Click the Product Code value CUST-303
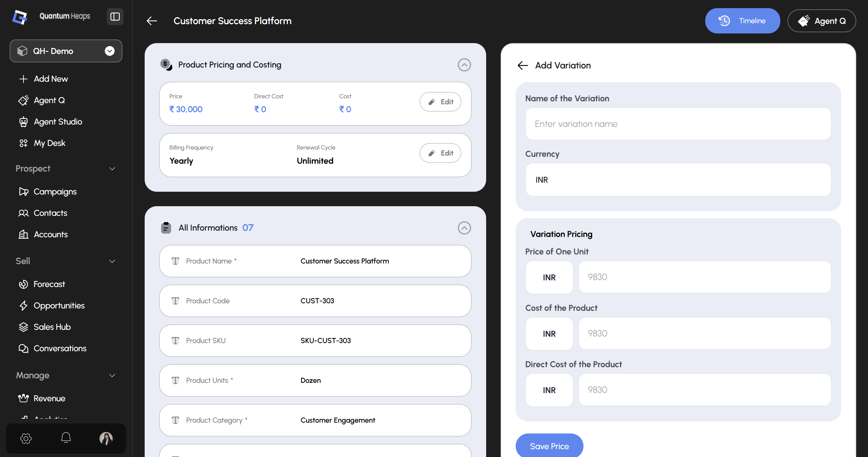 (317, 301)
